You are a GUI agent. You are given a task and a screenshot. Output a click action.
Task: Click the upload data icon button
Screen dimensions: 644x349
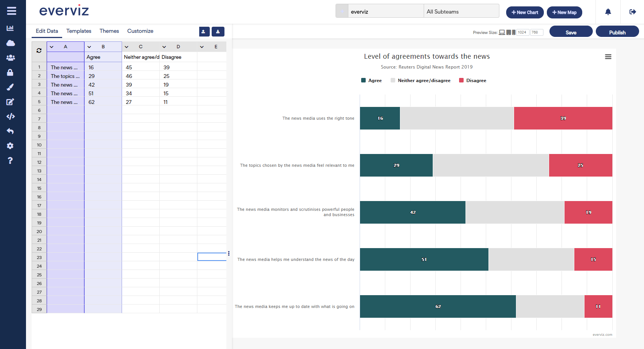click(x=204, y=32)
